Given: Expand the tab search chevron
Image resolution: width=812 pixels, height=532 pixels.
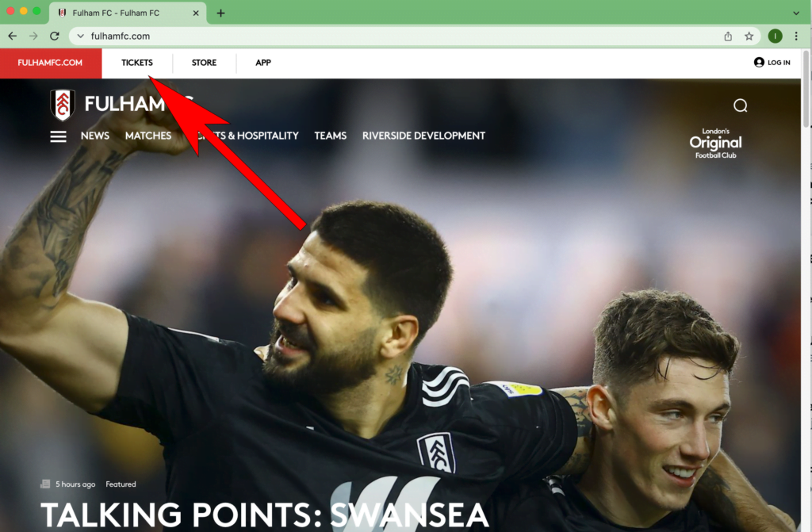Looking at the screenshot, I should coord(796,13).
